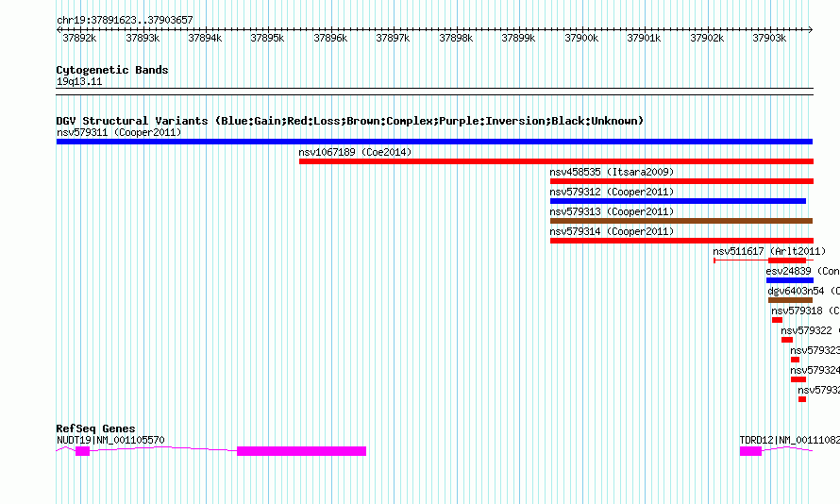Click the DGV Structural Variants track title

[x=349, y=121]
